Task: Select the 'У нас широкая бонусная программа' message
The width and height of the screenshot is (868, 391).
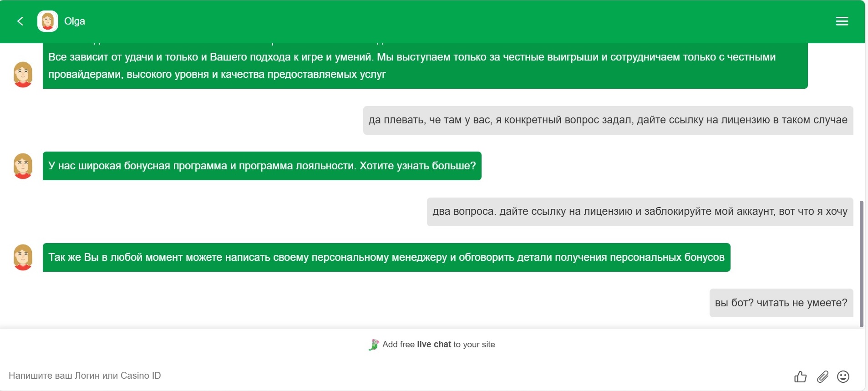Action: [x=262, y=166]
